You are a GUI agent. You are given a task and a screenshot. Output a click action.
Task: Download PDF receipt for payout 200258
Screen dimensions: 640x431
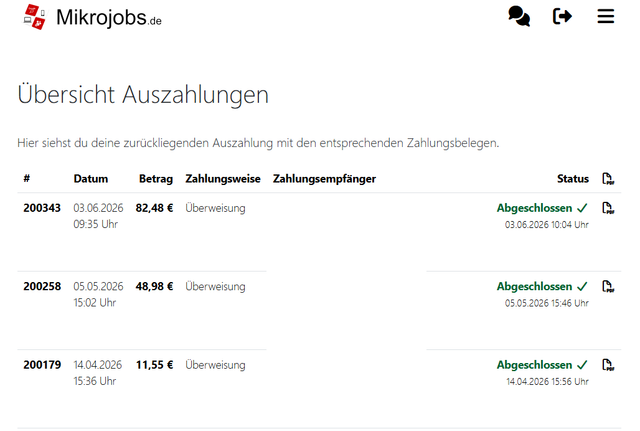click(608, 287)
